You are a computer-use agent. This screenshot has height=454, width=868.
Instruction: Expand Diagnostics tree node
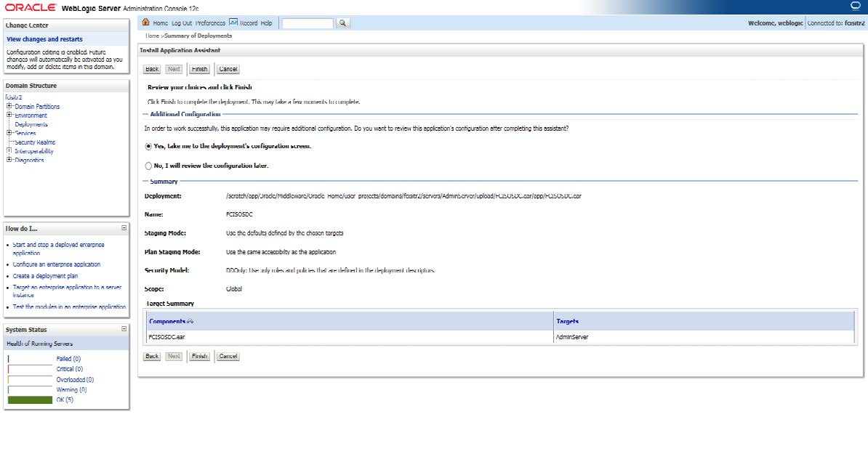click(9, 160)
